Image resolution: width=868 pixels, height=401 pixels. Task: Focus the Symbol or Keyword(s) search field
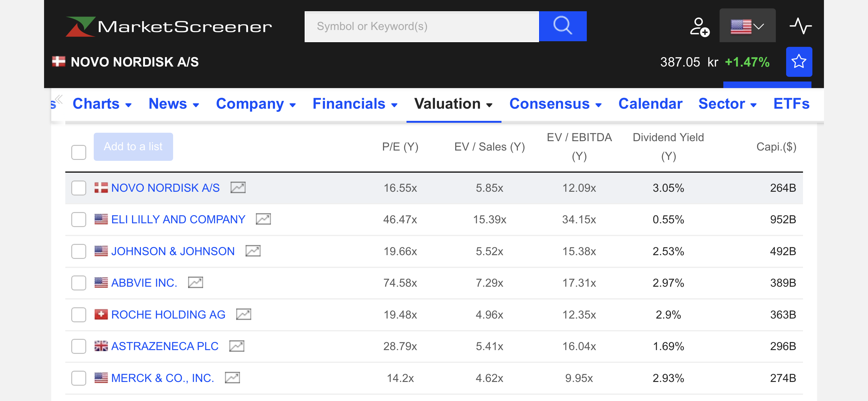coord(421,26)
